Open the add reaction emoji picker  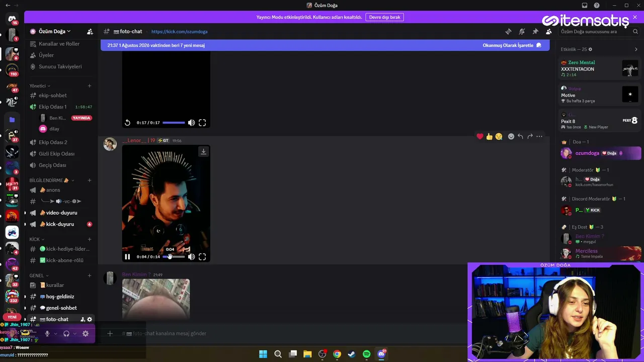(511, 136)
